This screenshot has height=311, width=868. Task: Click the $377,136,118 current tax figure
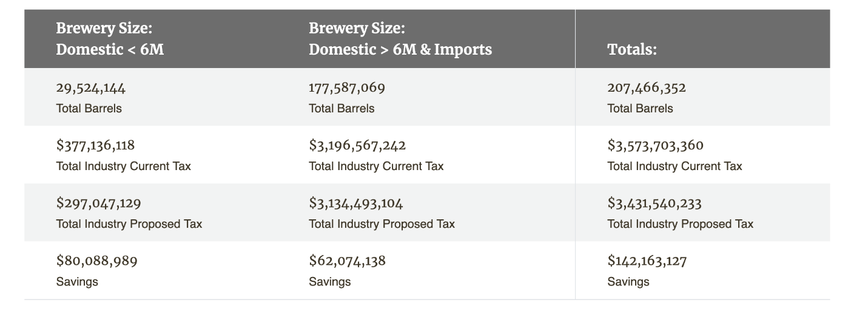point(95,145)
